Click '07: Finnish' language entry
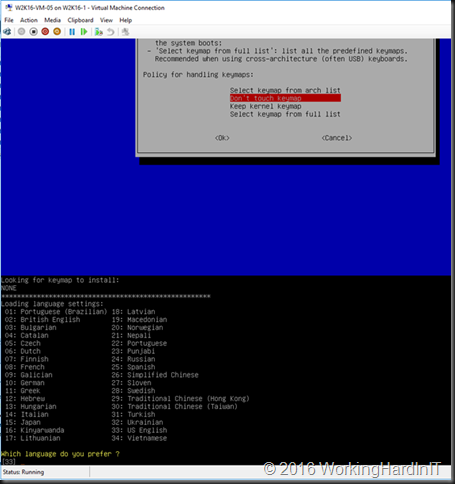 [x=27, y=359]
